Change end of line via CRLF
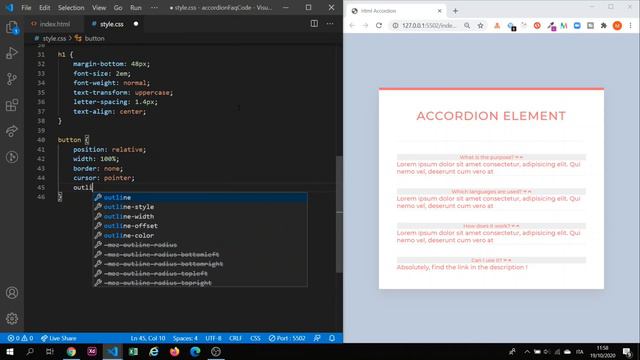The width and height of the screenshot is (640, 360). (x=235, y=338)
